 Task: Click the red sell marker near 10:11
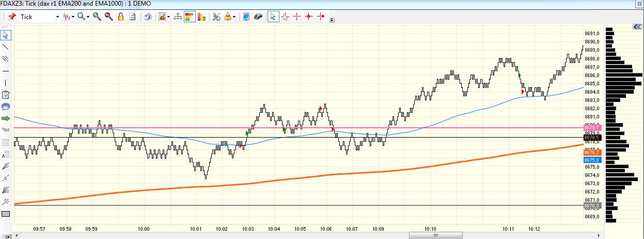[523, 92]
